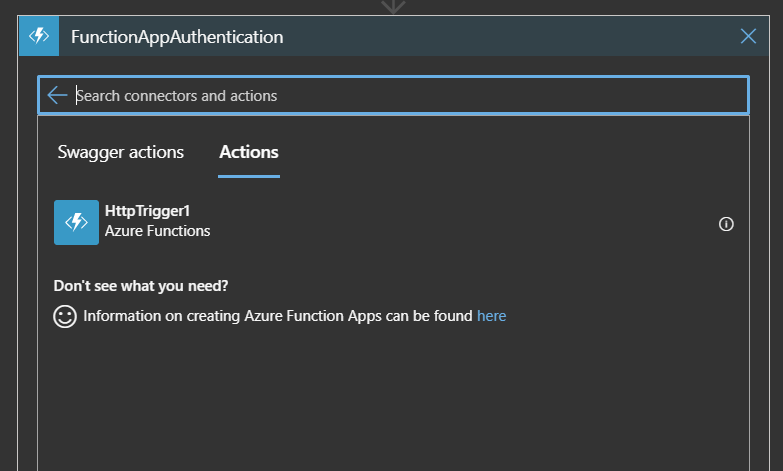Click the empty area below the help text
Screen dimensions: 783x471
coord(392,400)
